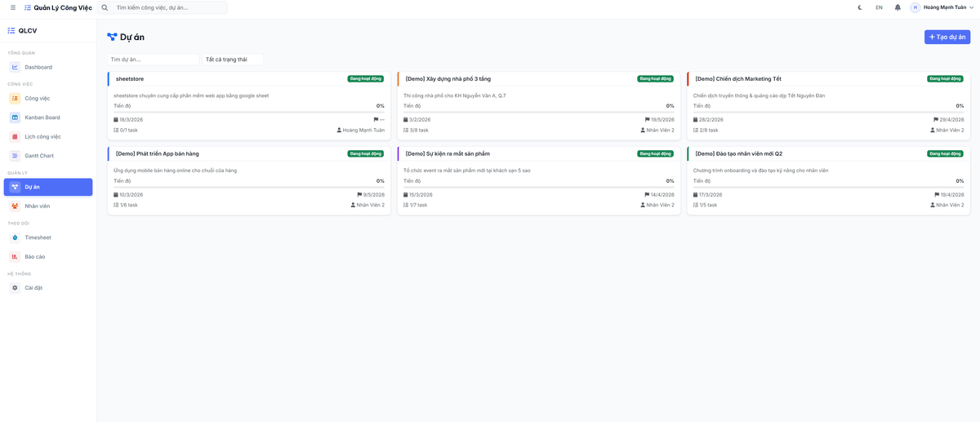The height and width of the screenshot is (422, 980).
Task: Go to Kanban Board menu label
Action: [x=42, y=118]
